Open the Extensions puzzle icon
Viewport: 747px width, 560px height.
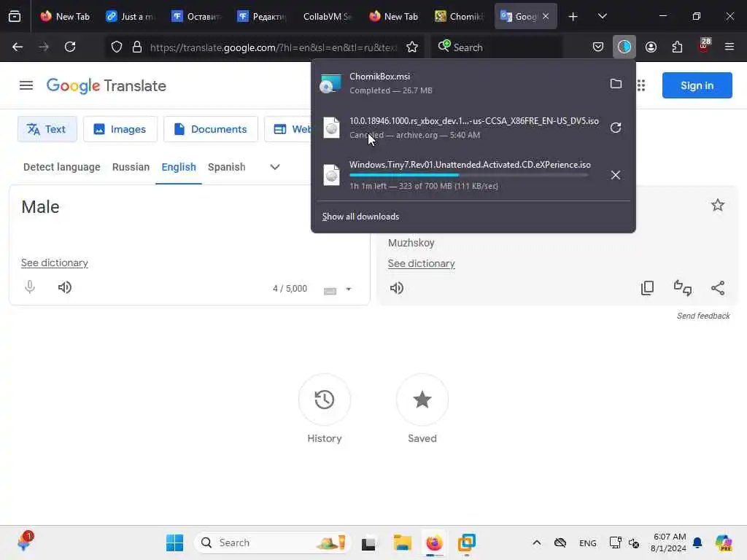(677, 47)
